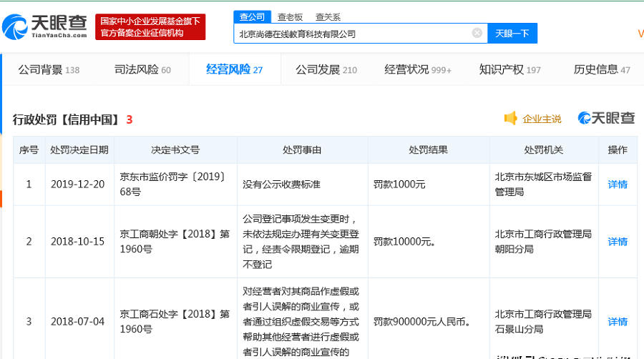
Task: Open 详情 for the 罚款10000元 penalty row
Action: 618,242
